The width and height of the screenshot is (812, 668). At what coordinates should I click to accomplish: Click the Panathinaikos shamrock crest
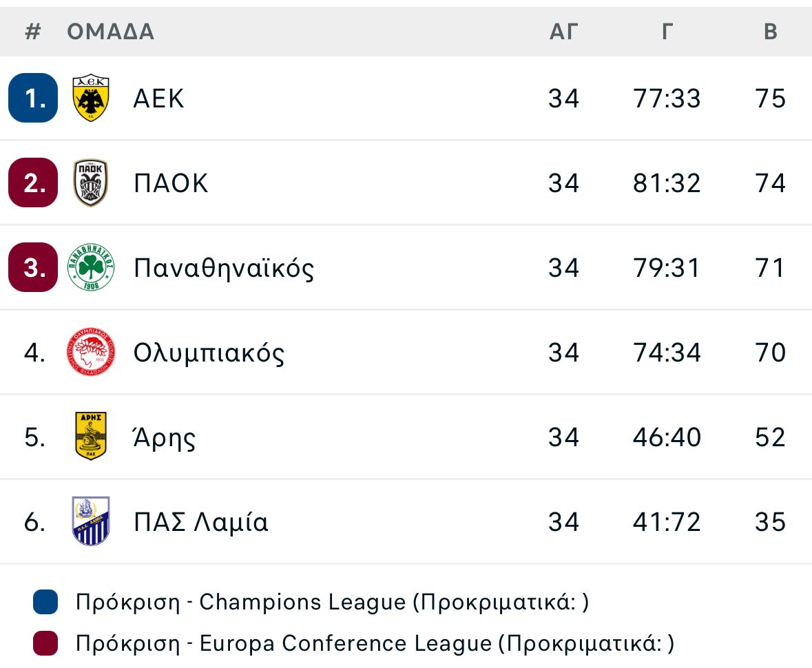[x=91, y=267]
